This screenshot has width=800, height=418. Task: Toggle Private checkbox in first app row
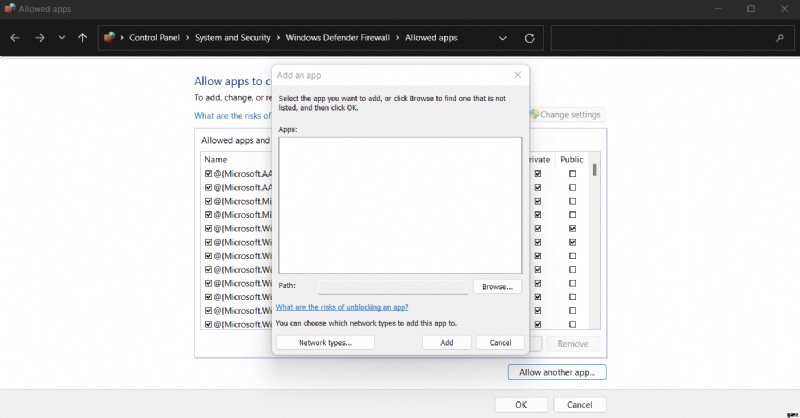pyautogui.click(x=538, y=174)
